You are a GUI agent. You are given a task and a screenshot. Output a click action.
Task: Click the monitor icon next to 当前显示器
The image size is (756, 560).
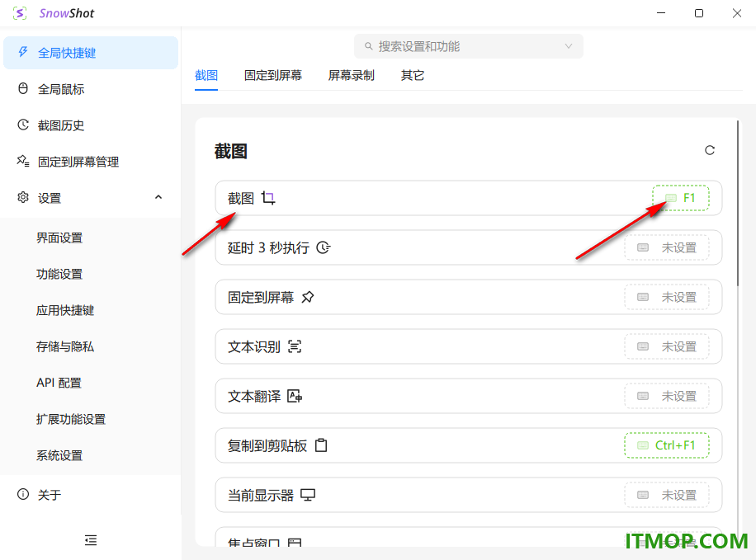[308, 496]
